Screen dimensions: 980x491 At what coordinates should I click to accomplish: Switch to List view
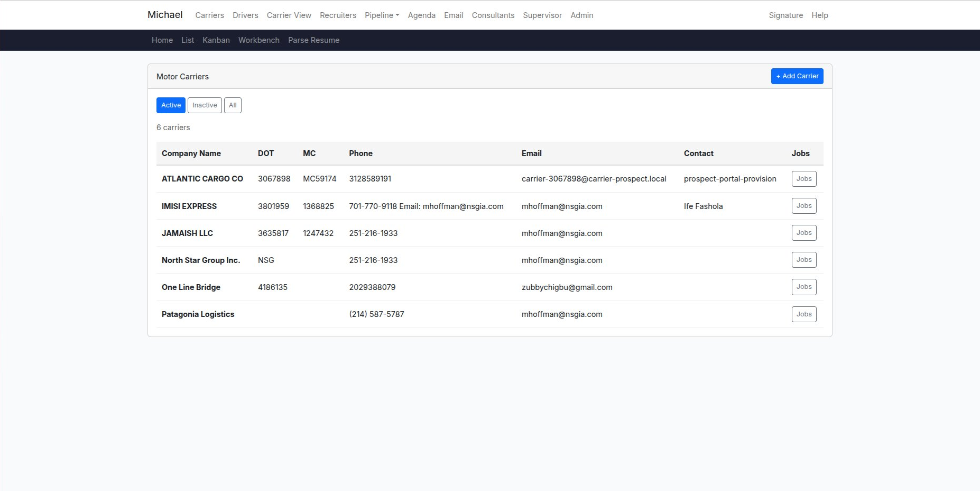(x=188, y=40)
